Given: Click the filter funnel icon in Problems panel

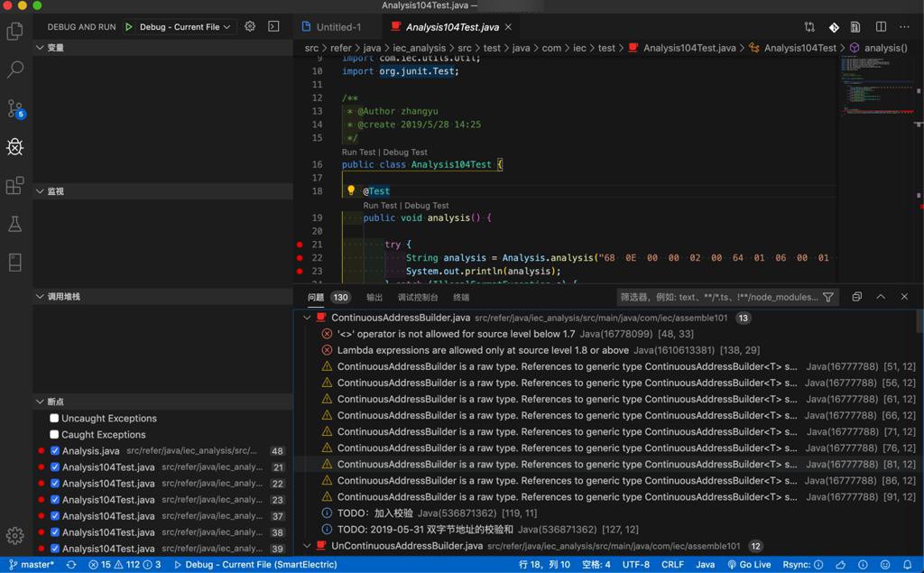Looking at the screenshot, I should coord(828,297).
